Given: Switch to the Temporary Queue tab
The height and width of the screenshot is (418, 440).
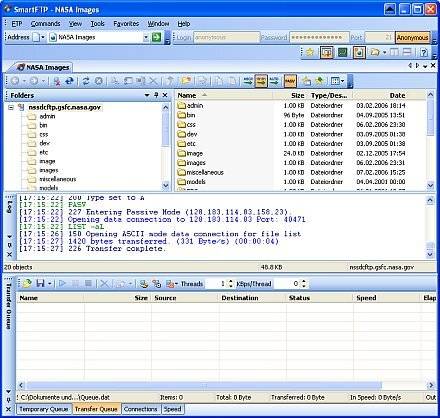Looking at the screenshot, I should [x=43, y=409].
